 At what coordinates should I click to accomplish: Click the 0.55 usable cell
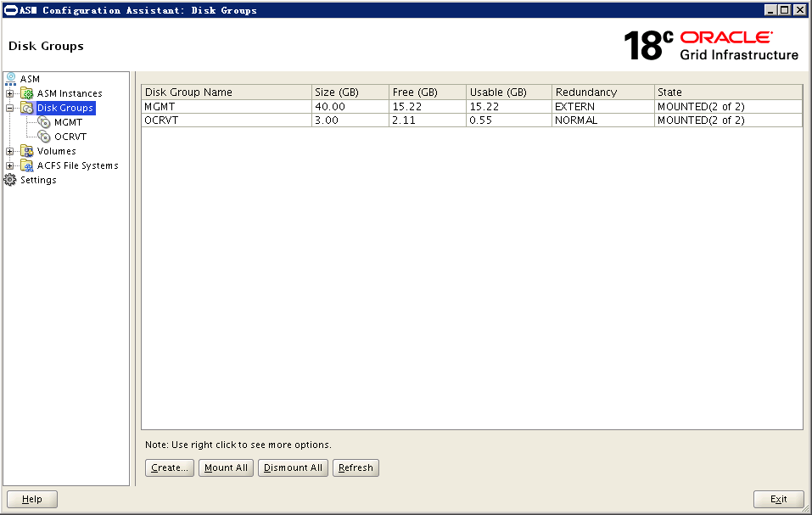(x=509, y=120)
